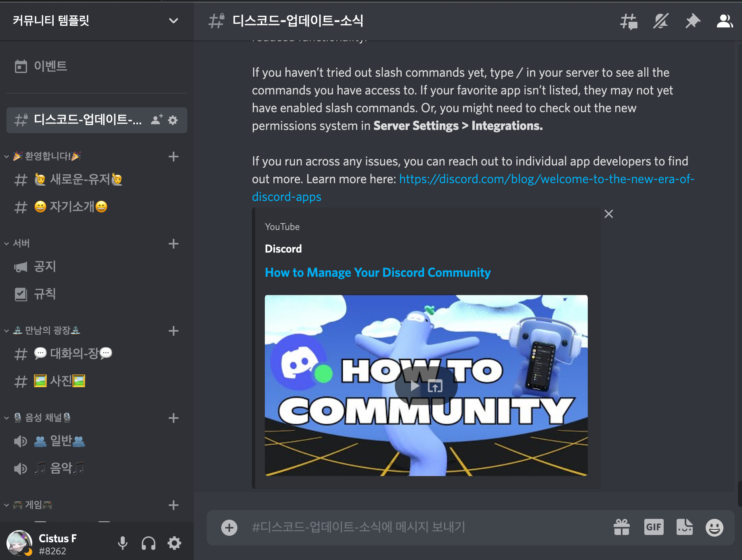
Task: Toggle the member list
Action: pos(725,21)
